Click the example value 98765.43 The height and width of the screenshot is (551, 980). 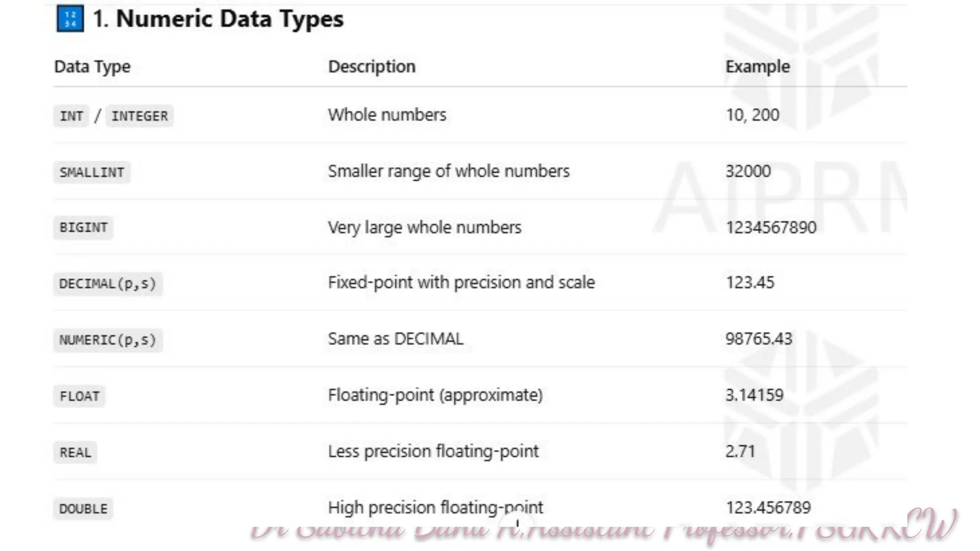(758, 339)
